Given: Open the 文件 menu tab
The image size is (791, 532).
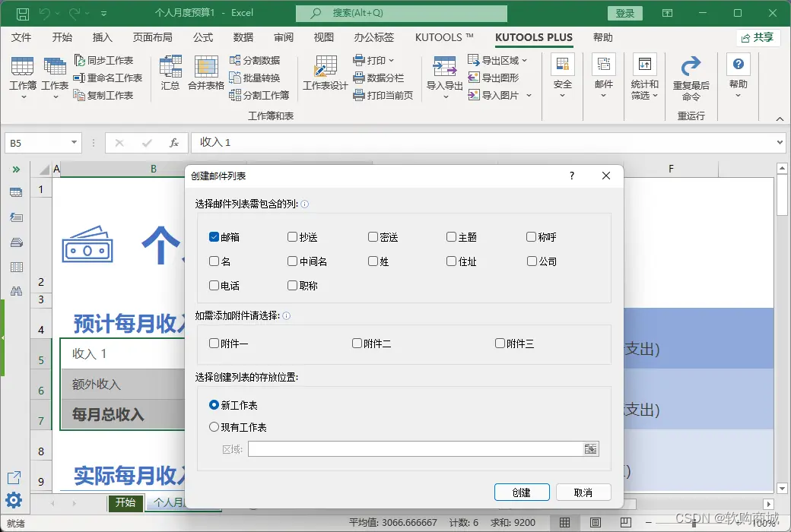Looking at the screenshot, I should point(21,37).
